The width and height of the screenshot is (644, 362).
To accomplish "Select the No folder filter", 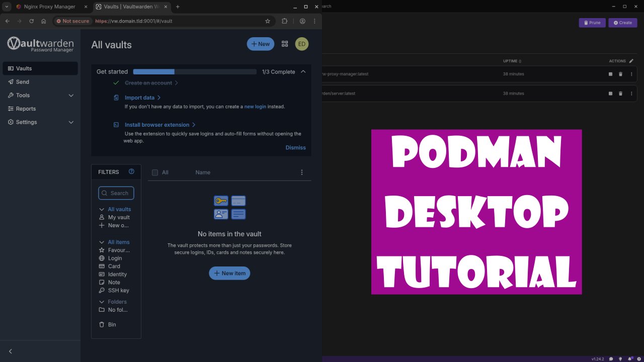I will [118, 310].
